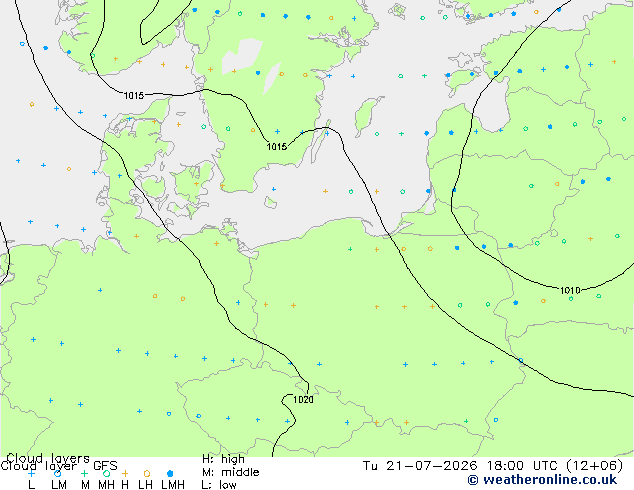Click the 'M: middle' legend text

click(230, 472)
